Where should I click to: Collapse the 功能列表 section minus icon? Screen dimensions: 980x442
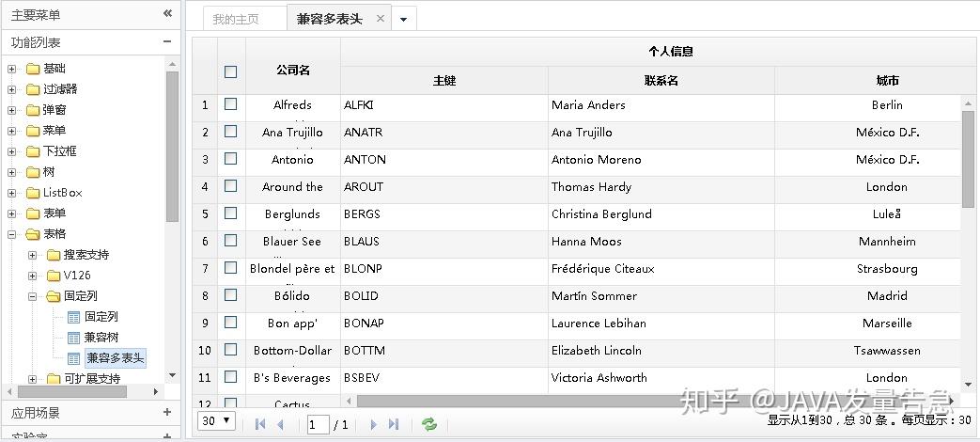167,42
